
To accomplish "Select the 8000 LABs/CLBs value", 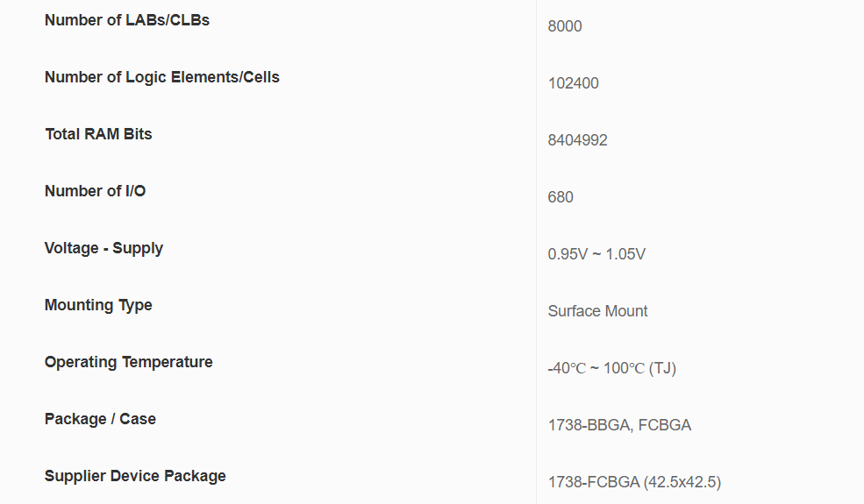I will click(x=565, y=26).
